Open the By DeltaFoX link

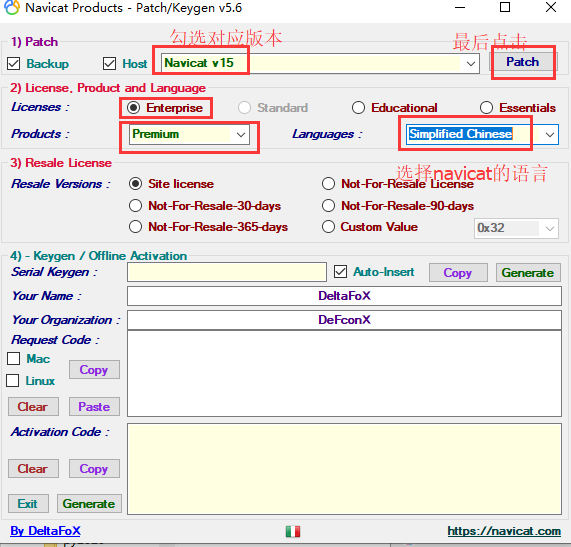tap(46, 531)
